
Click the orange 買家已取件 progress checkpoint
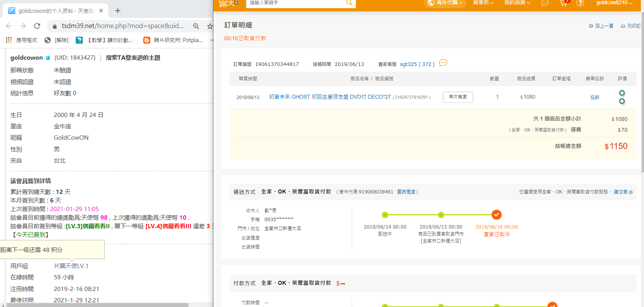pyautogui.click(x=496, y=215)
